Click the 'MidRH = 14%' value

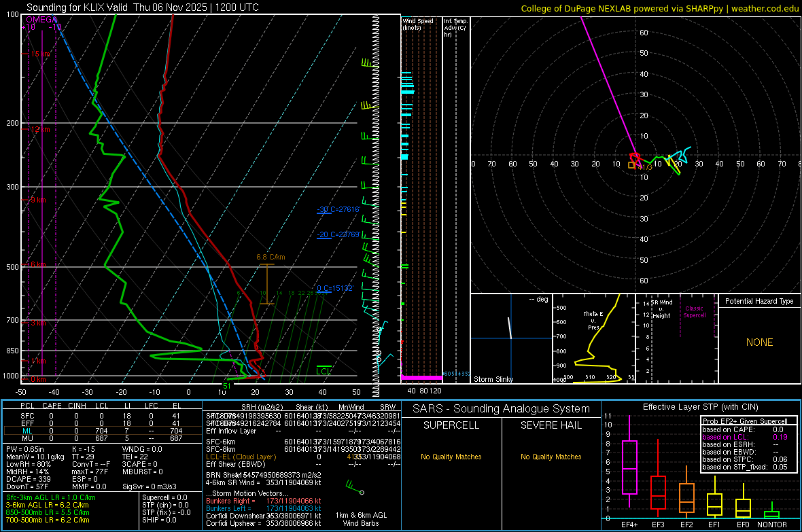pyautogui.click(x=27, y=472)
